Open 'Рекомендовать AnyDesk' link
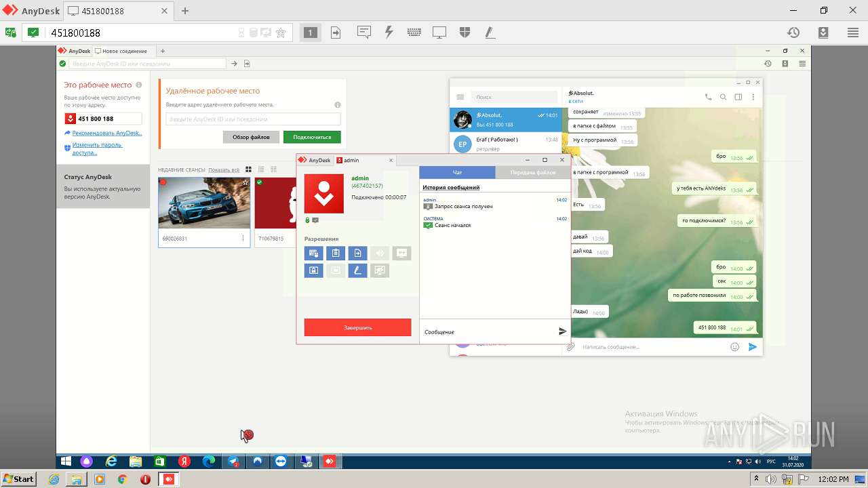Screen dimensions: 868x488 click(107, 134)
